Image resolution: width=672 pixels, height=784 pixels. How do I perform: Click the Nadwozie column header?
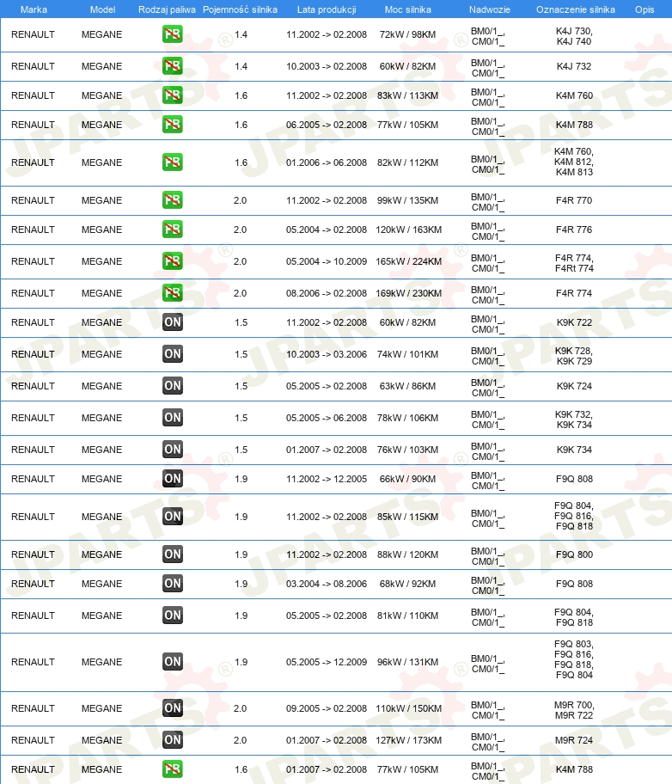pyautogui.click(x=490, y=9)
